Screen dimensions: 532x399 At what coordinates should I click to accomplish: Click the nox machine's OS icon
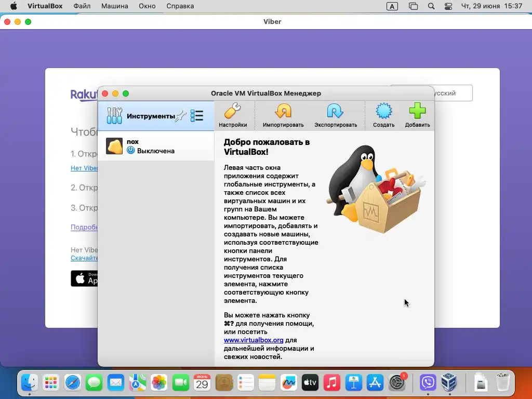click(x=114, y=146)
